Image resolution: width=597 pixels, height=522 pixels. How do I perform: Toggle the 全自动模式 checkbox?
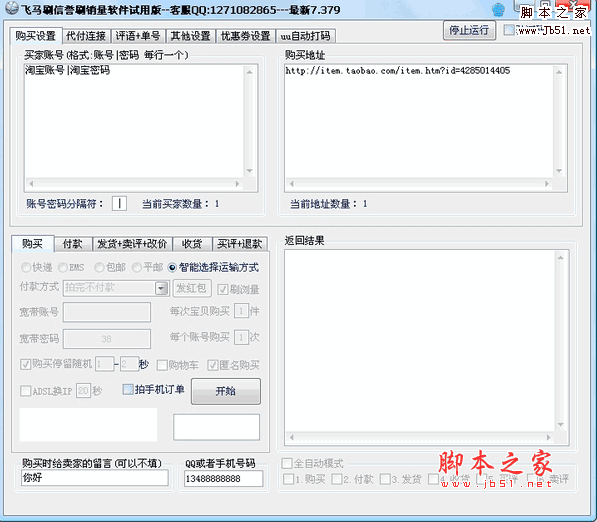(287, 463)
